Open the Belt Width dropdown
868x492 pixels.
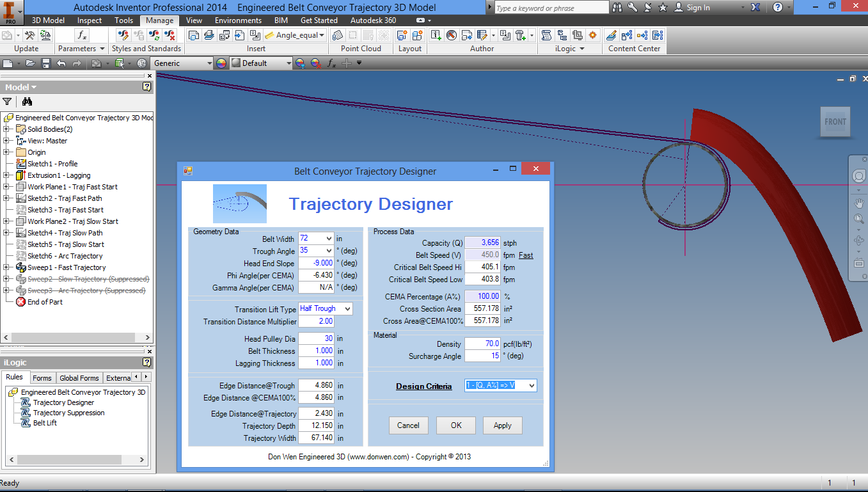coord(328,239)
